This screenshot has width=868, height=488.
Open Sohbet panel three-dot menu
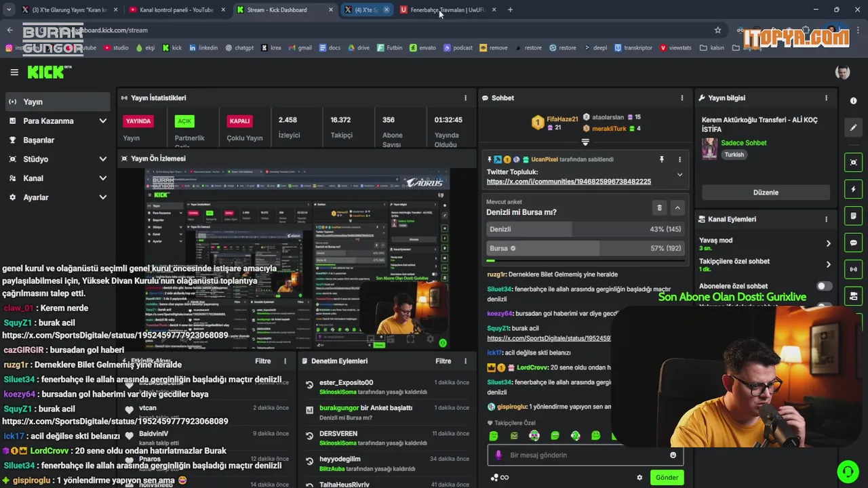(682, 98)
